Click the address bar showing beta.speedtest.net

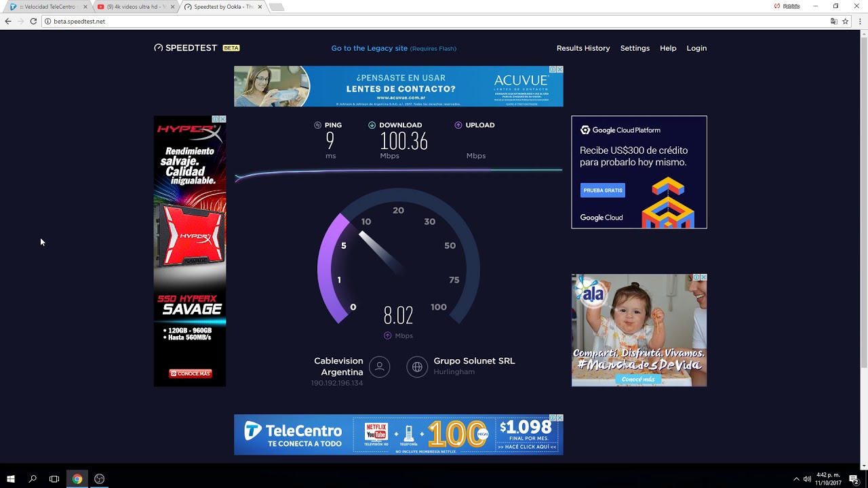(x=434, y=21)
